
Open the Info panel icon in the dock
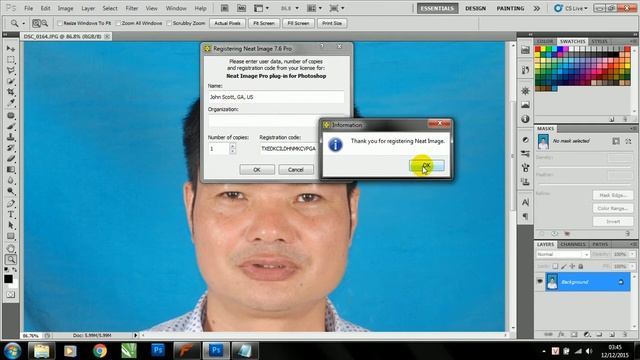[x=525, y=119]
